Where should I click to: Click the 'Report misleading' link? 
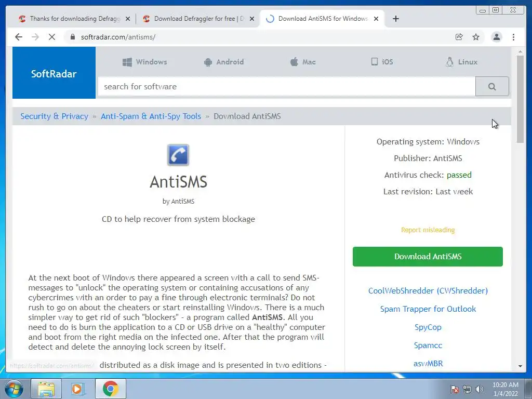coord(428,230)
